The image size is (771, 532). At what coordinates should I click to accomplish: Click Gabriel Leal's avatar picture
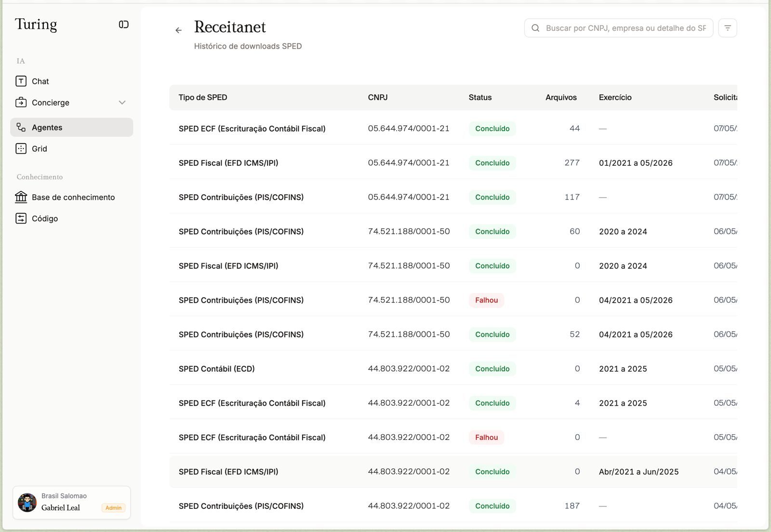27,503
